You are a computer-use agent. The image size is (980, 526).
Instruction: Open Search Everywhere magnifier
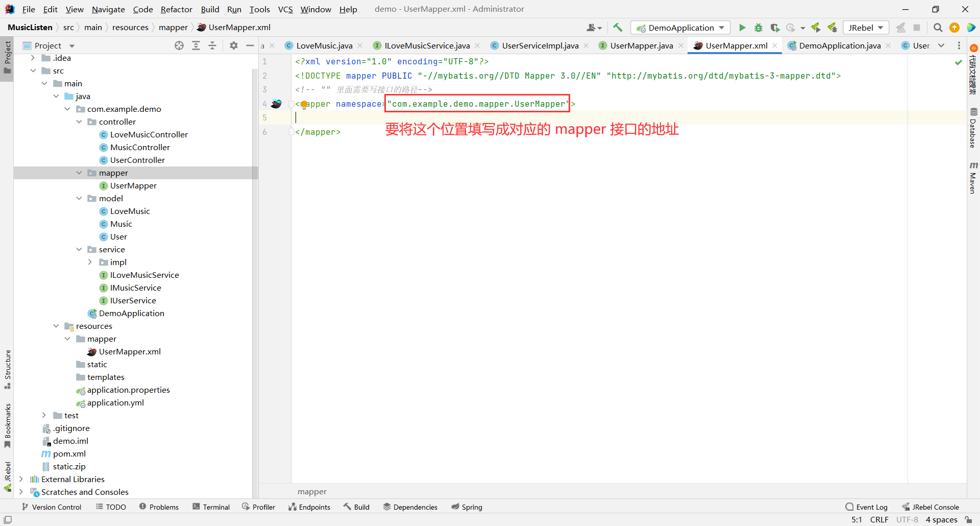point(938,28)
